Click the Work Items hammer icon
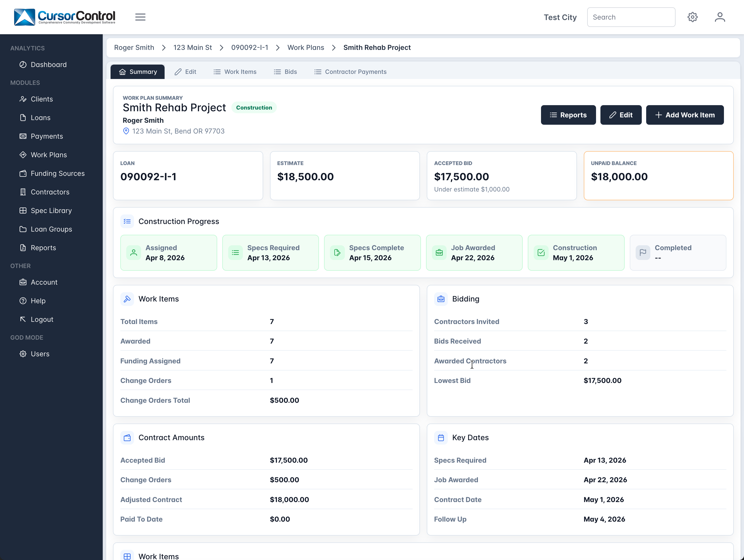 (127, 299)
